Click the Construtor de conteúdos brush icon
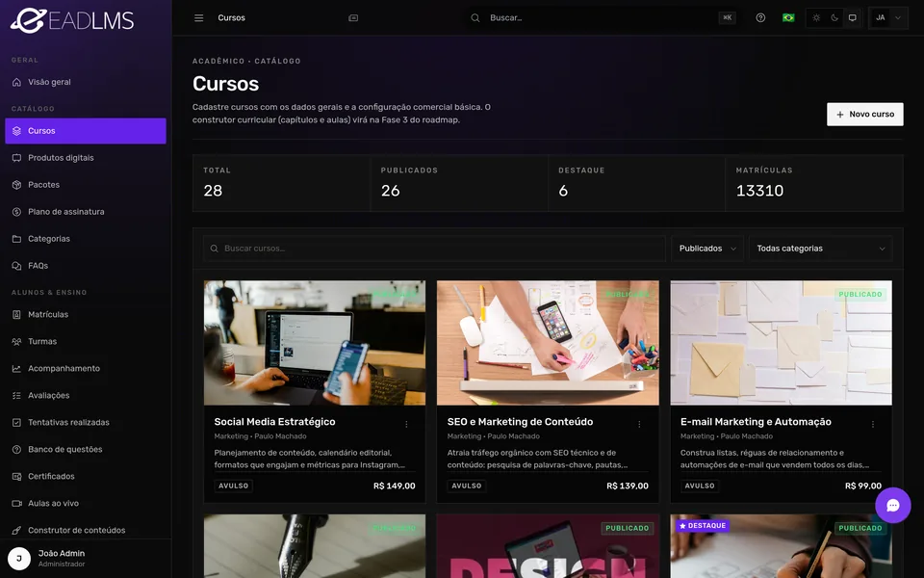This screenshot has height=578, width=924. tap(16, 530)
